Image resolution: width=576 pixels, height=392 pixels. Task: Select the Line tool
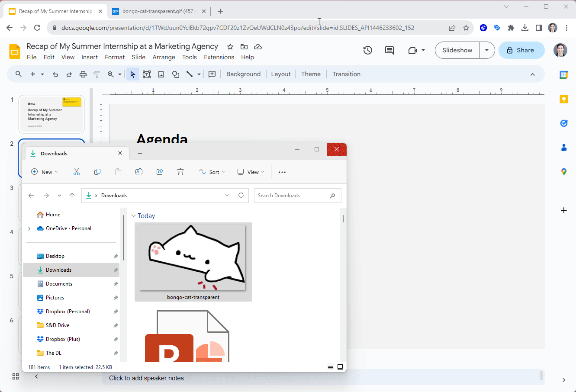[190, 74]
